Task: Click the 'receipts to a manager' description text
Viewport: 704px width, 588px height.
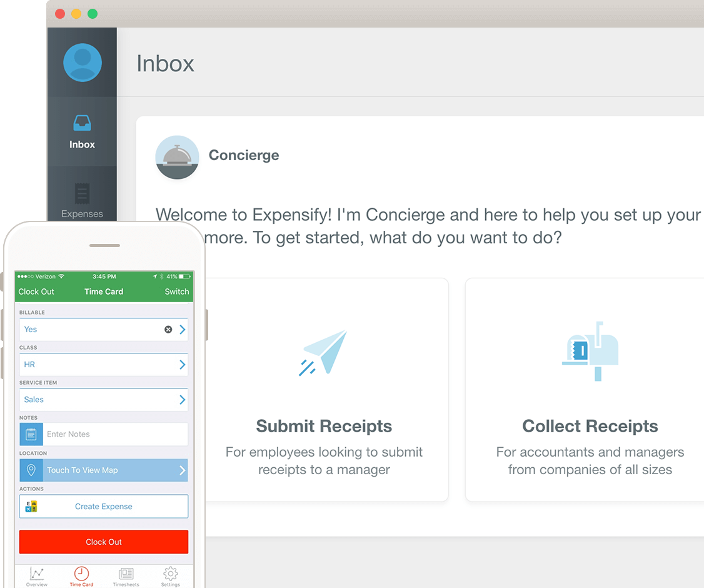Action: (324, 470)
